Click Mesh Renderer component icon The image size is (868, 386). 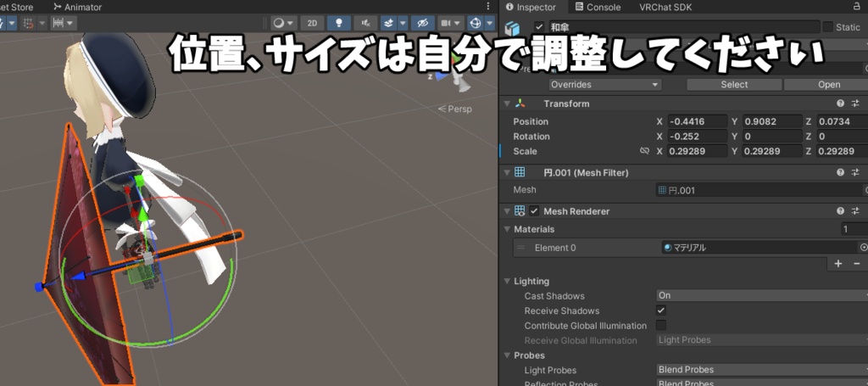(520, 211)
